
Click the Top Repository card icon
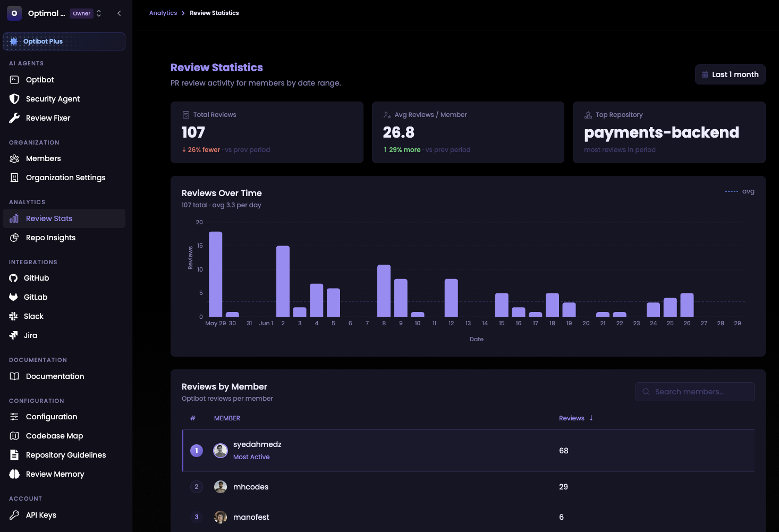[x=588, y=115]
